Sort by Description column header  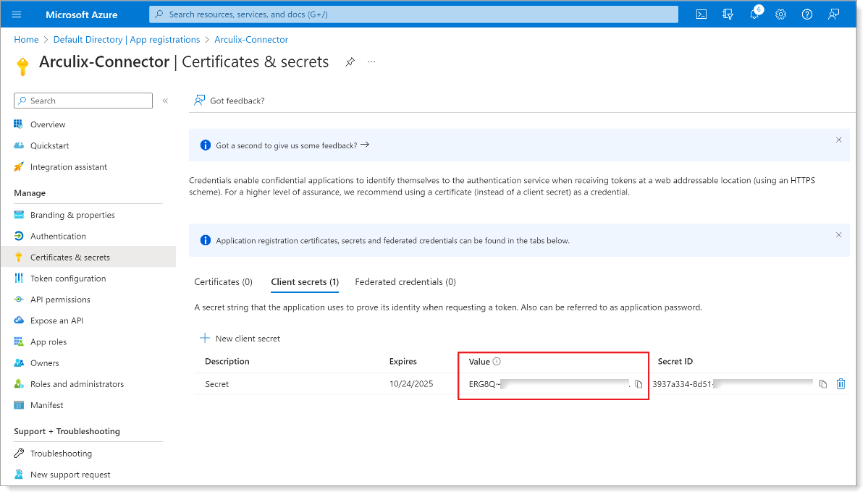pos(227,362)
